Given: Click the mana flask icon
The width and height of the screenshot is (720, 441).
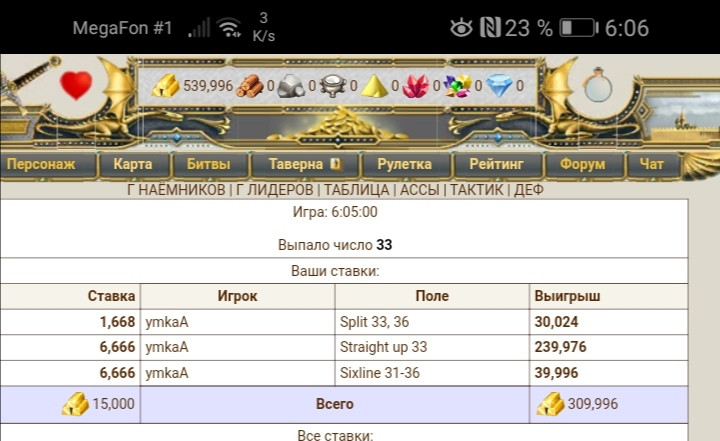Looking at the screenshot, I should pyautogui.click(x=597, y=85).
